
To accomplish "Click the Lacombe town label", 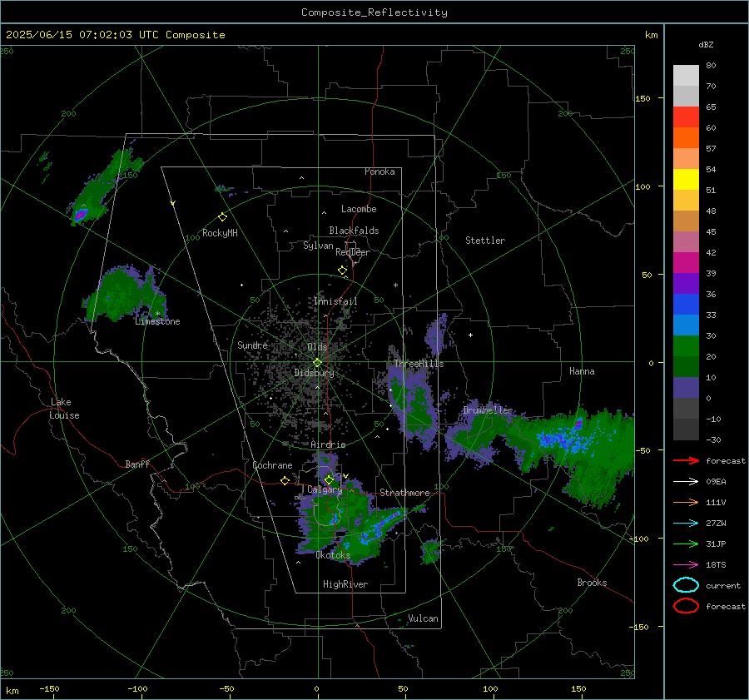I will tap(359, 209).
